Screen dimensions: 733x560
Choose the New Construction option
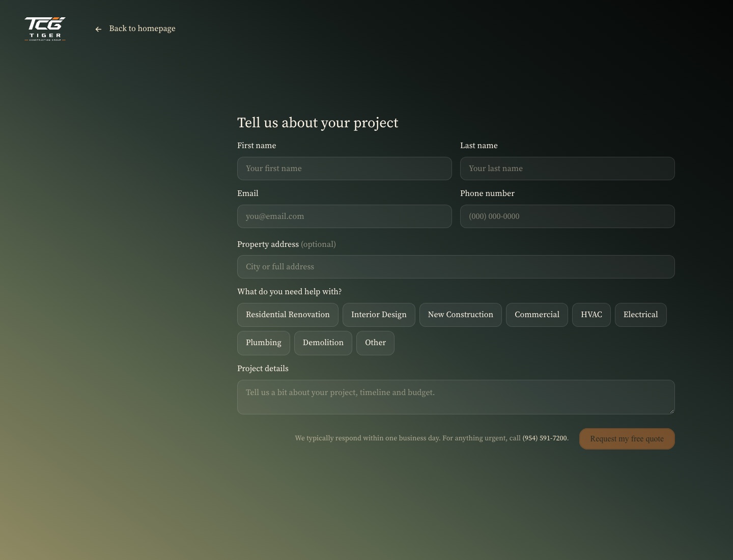tap(461, 315)
